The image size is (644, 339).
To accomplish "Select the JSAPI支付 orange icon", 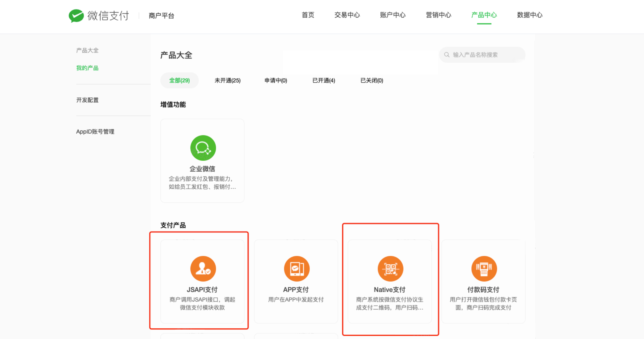I will [203, 269].
